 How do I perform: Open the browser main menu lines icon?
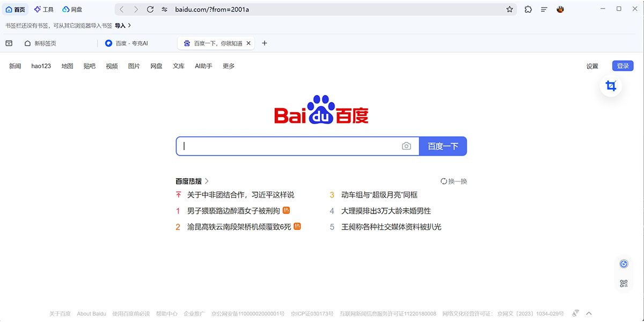pyautogui.click(x=544, y=9)
